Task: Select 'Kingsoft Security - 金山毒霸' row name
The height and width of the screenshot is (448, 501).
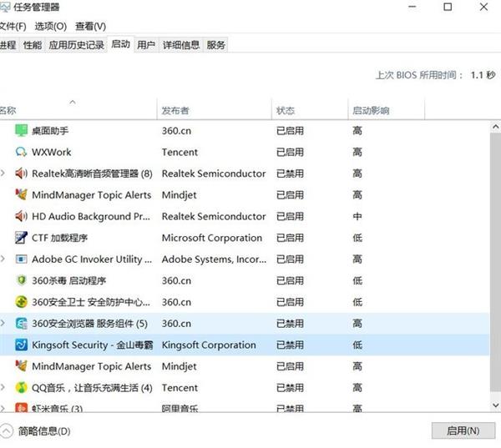Action: pos(93,345)
